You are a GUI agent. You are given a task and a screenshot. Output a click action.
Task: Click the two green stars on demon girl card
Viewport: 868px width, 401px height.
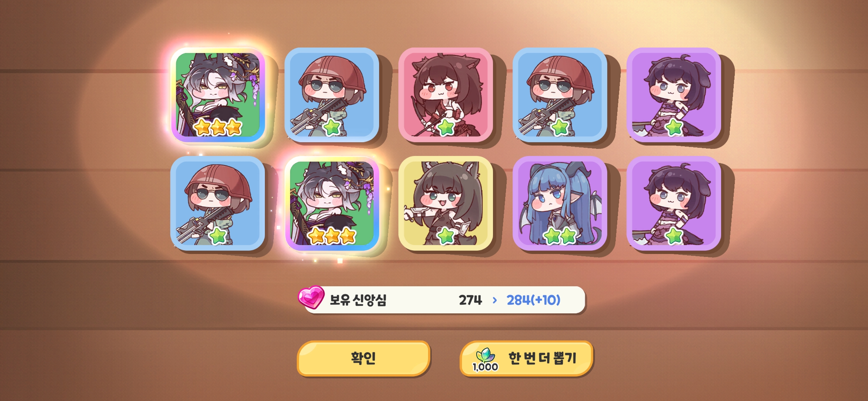pos(560,236)
